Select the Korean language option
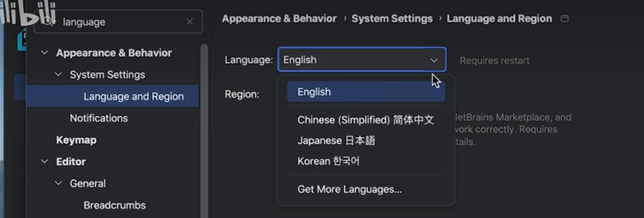Viewport: 644px width, 218px height. pyautogui.click(x=328, y=161)
